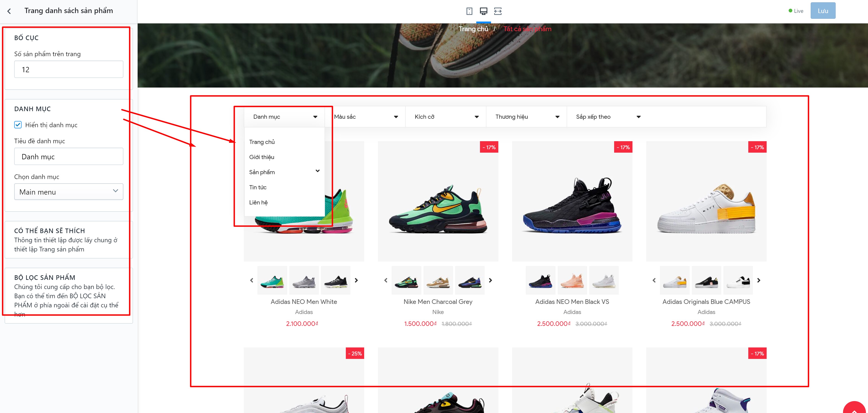This screenshot has height=413, width=868.
Task: Select white-black thumbnail under Adidas Originals Blue CAMPUS
Action: coord(738,280)
